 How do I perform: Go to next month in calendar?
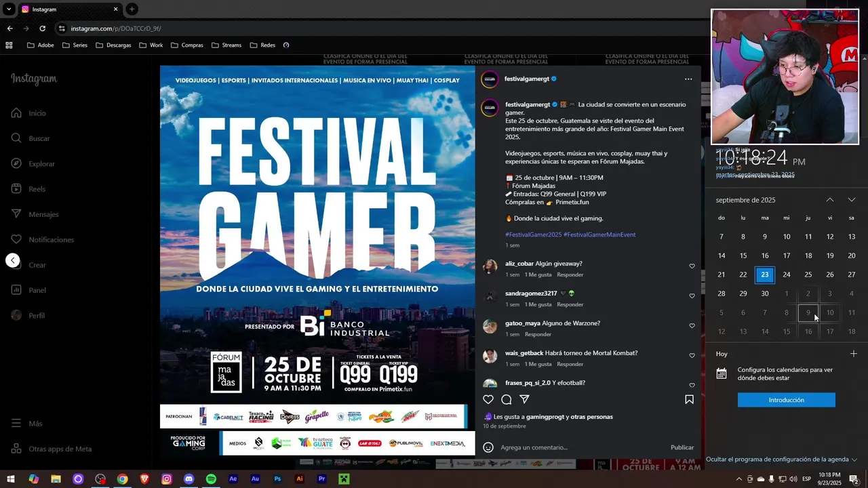pyautogui.click(x=852, y=200)
